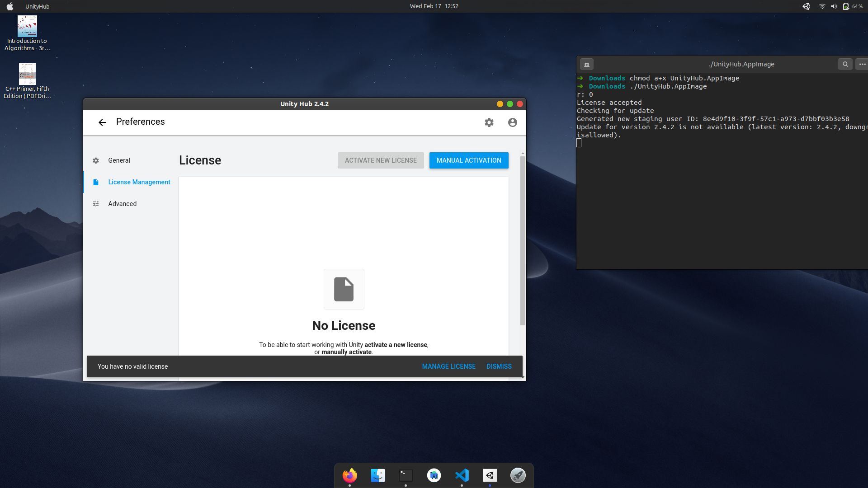Open the account profile icon

point(513,122)
